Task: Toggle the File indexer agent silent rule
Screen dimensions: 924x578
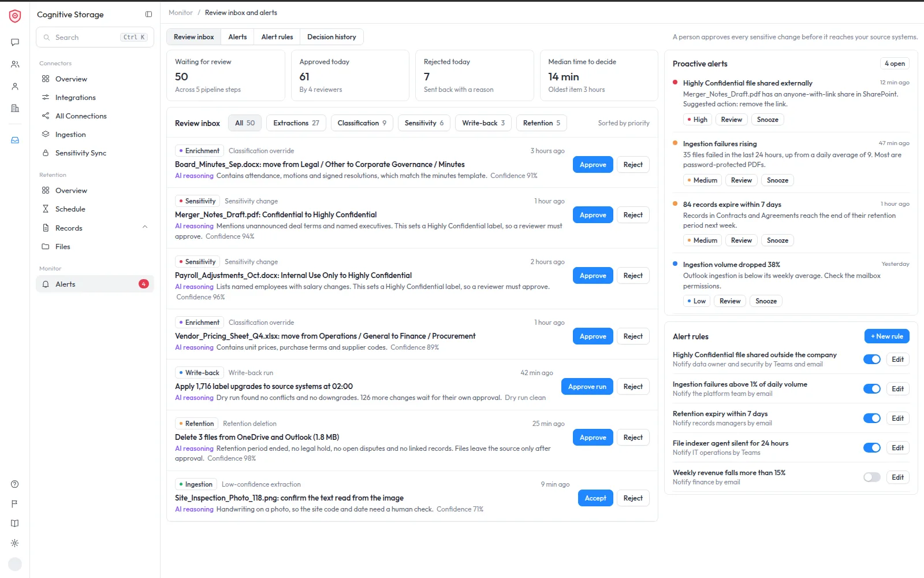Action: (872, 448)
